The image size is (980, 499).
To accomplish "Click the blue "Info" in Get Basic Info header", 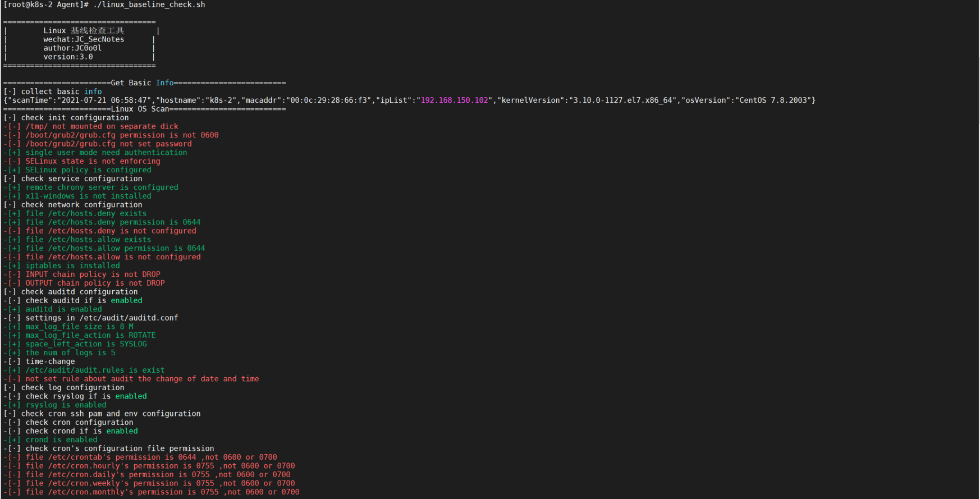I will pyautogui.click(x=164, y=83).
